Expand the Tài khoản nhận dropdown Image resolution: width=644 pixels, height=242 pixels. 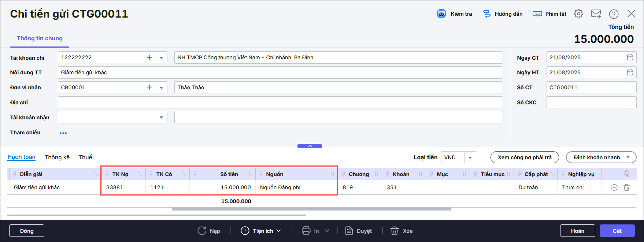click(x=161, y=118)
